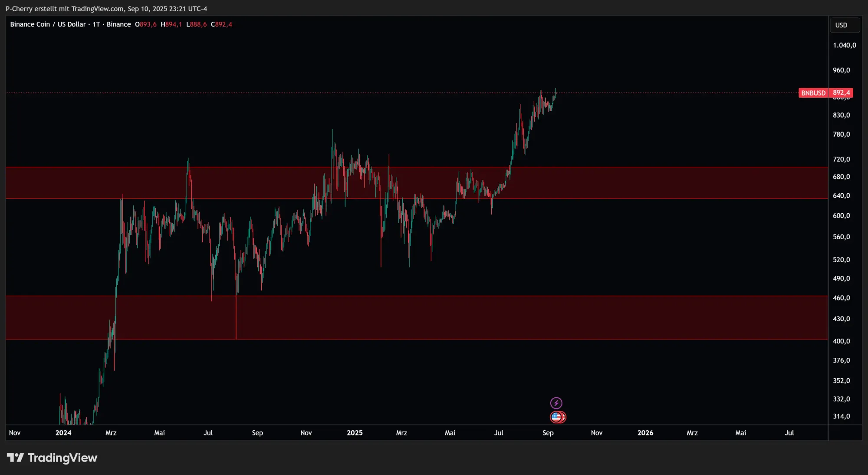The image size is (868, 475).
Task: Click the 520,0 price axis label
Action: [x=841, y=260]
